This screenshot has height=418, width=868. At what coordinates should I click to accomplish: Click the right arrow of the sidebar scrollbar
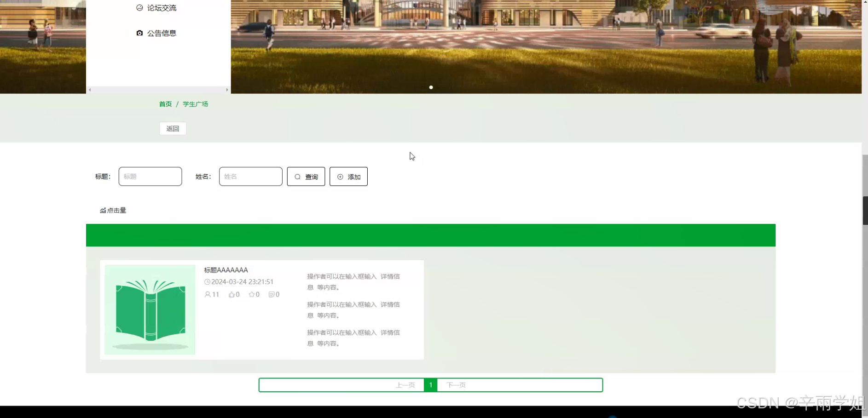click(x=227, y=90)
